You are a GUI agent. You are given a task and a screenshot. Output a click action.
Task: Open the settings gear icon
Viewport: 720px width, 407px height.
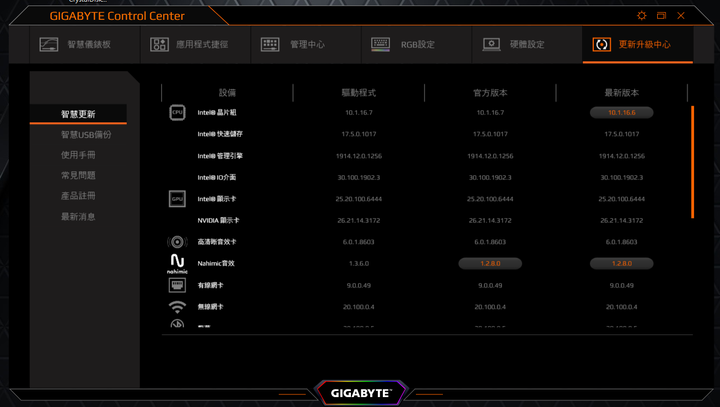click(x=641, y=16)
